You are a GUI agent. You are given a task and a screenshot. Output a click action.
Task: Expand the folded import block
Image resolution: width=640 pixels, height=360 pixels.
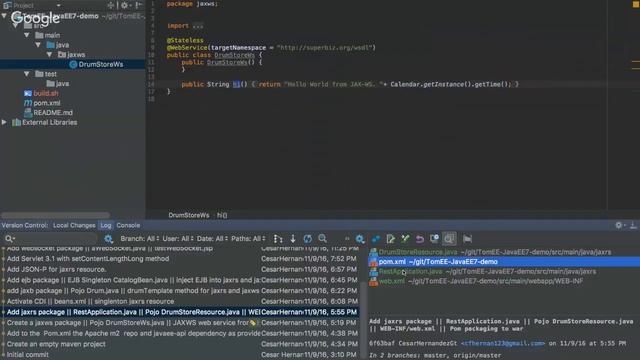[x=198, y=26]
